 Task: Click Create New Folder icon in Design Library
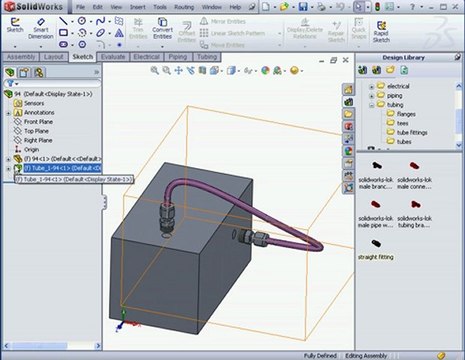tap(390, 70)
